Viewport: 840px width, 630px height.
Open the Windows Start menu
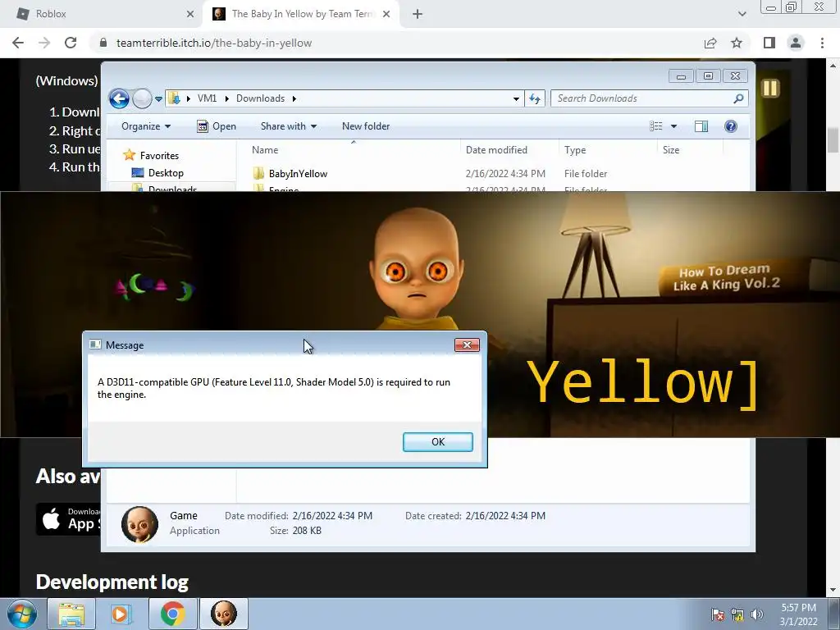22,614
